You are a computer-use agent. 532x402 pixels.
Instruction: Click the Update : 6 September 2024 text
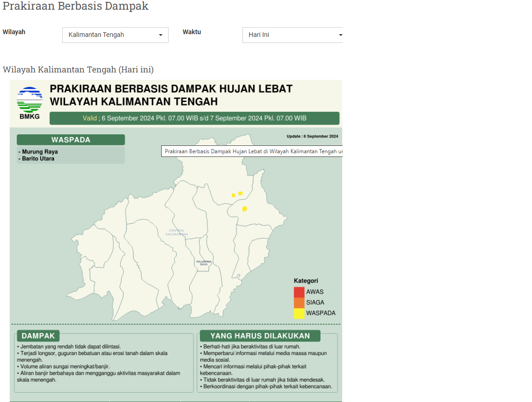coord(313,136)
